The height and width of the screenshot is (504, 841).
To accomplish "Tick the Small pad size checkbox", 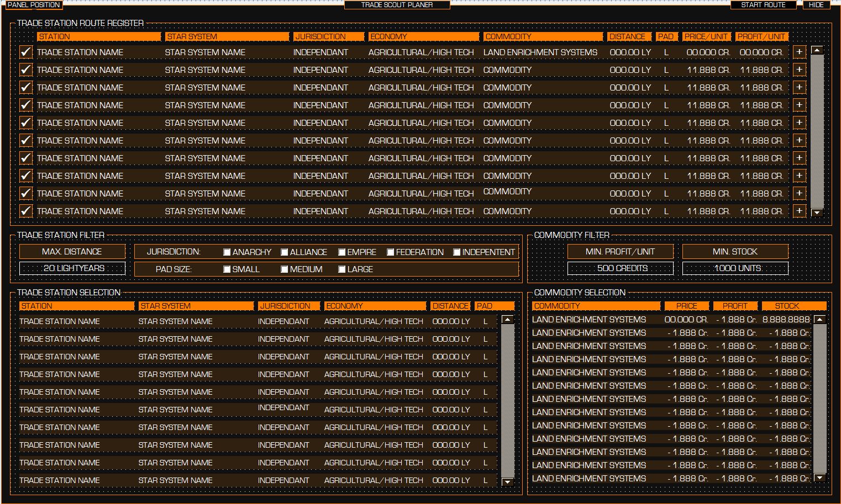I will [227, 269].
